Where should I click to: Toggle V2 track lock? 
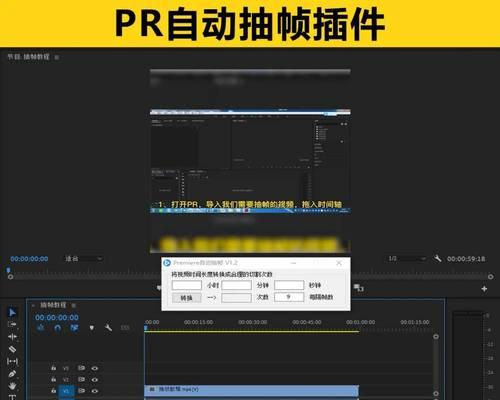click(53, 379)
